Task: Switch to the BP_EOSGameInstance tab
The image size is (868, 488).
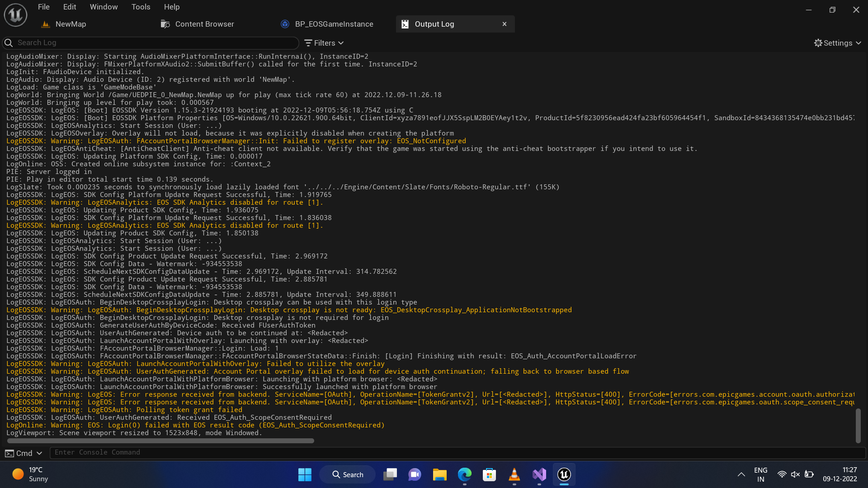Action: coord(334,24)
